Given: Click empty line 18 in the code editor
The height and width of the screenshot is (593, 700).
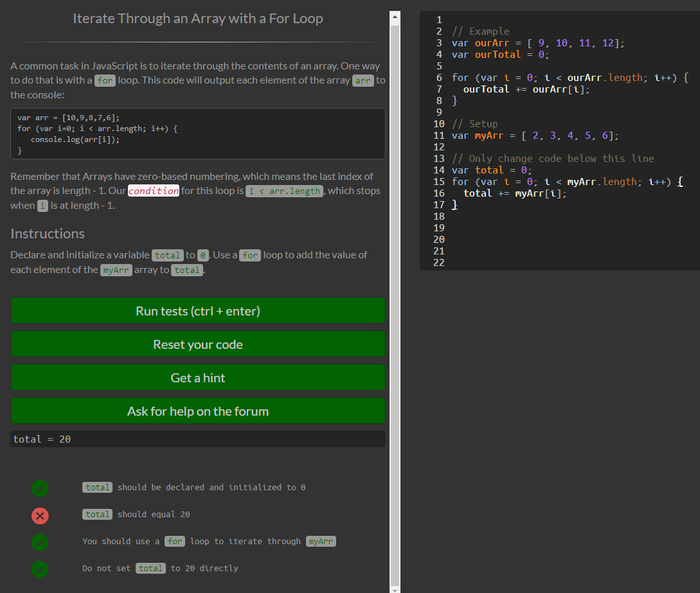Looking at the screenshot, I should click(546, 217).
